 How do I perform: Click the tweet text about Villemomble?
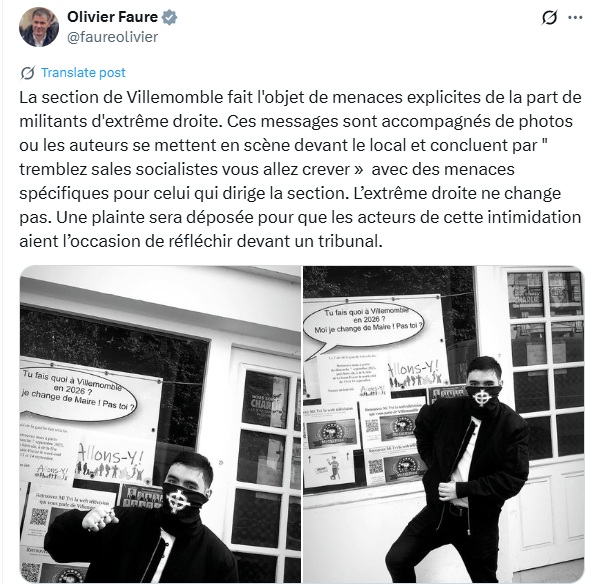click(300, 169)
